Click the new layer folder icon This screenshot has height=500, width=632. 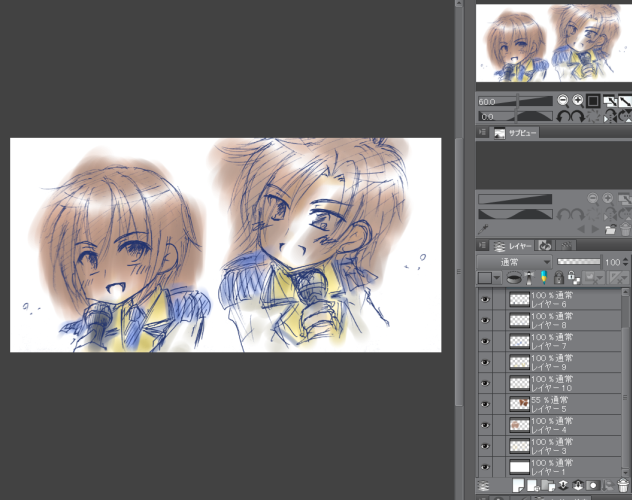[548, 485]
